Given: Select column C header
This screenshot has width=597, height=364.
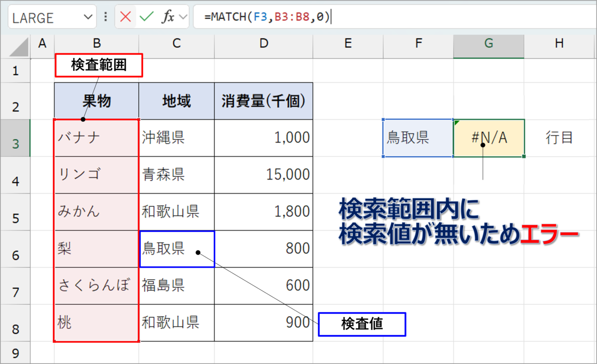Looking at the screenshot, I should coord(177,44).
